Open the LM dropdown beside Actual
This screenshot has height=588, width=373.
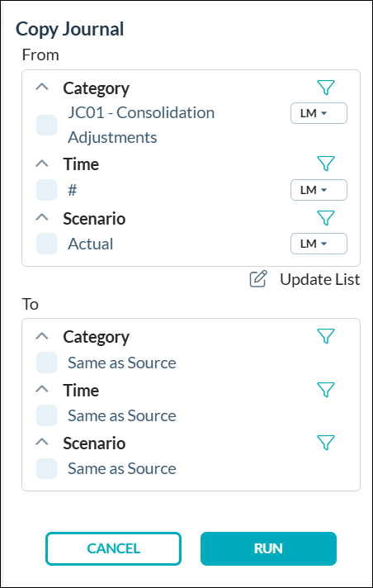tap(319, 244)
